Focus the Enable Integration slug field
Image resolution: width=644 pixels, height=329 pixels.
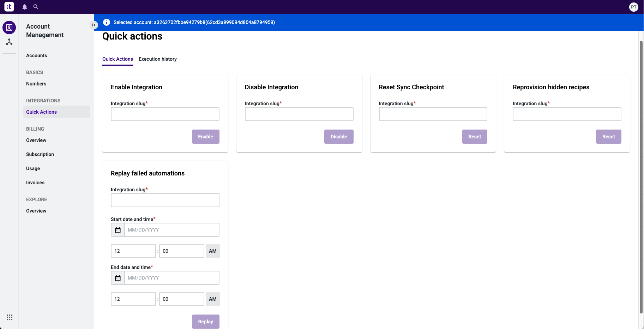pyautogui.click(x=165, y=114)
